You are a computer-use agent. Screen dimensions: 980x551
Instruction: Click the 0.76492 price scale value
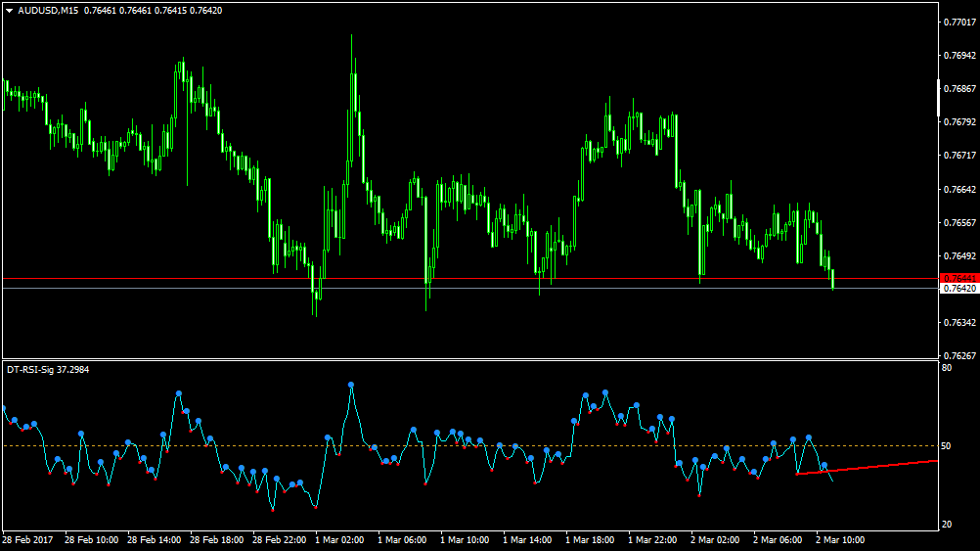point(959,255)
